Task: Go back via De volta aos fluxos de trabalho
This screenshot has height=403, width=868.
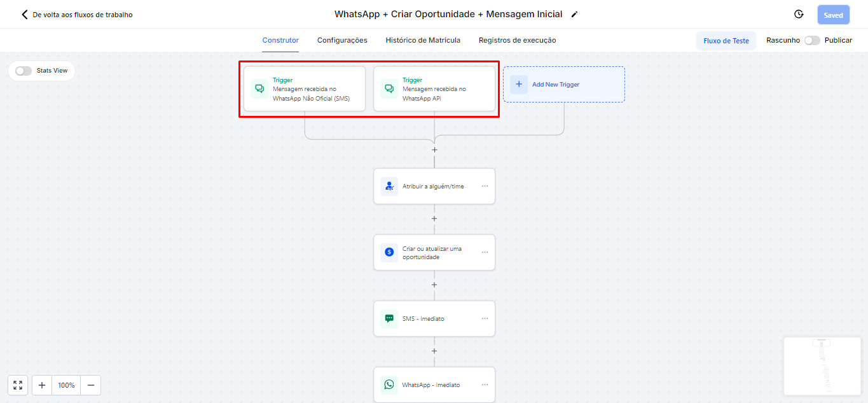Action: (x=77, y=15)
